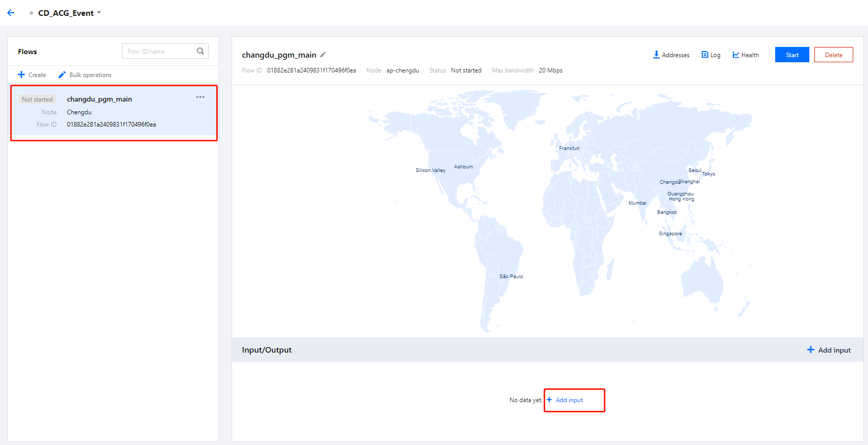Type in the Flow ID/name search field
This screenshot has height=445, width=868.
159,51
